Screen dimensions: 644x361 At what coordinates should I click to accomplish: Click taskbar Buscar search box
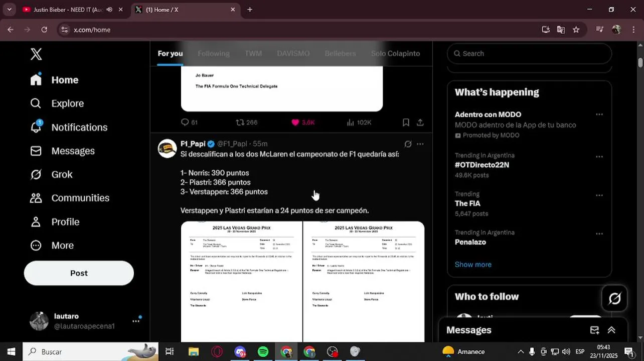point(91,352)
